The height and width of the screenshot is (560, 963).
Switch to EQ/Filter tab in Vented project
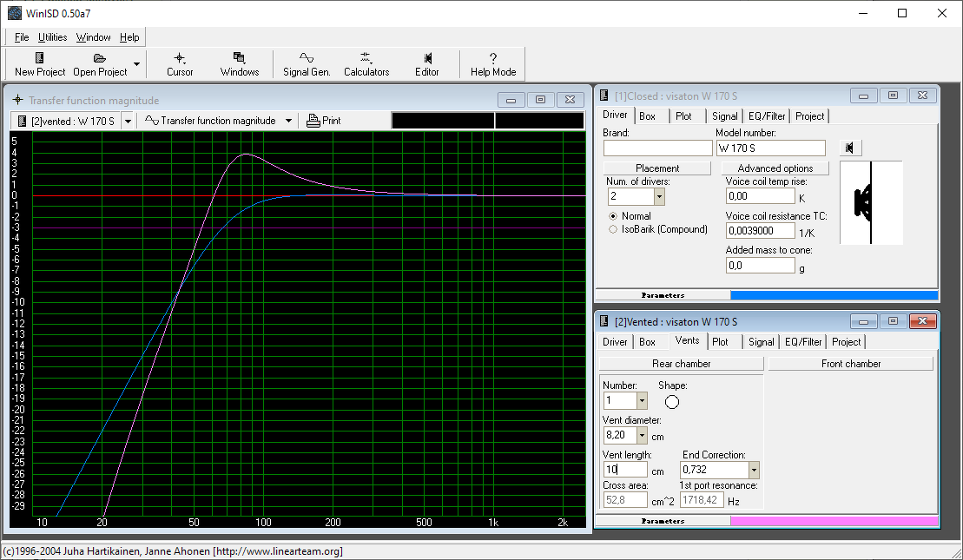[x=803, y=342]
